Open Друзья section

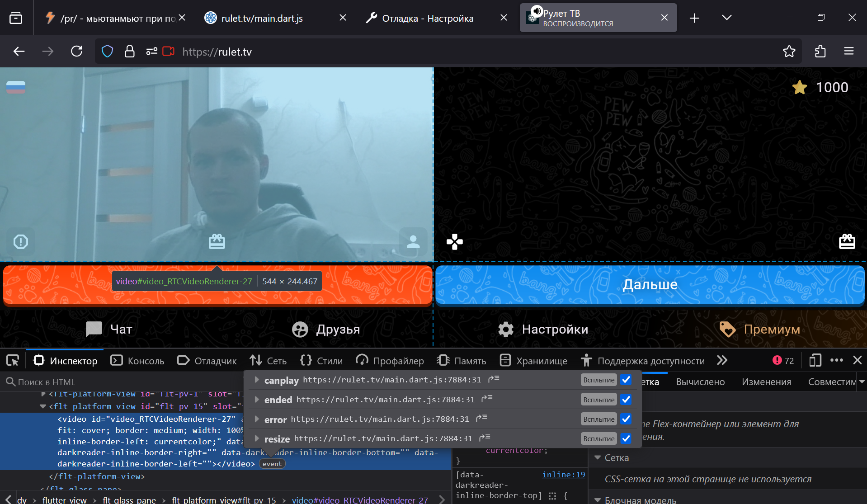coord(326,329)
